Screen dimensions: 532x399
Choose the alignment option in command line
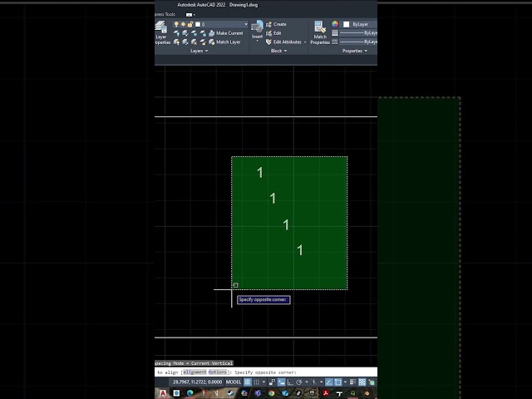(195, 372)
